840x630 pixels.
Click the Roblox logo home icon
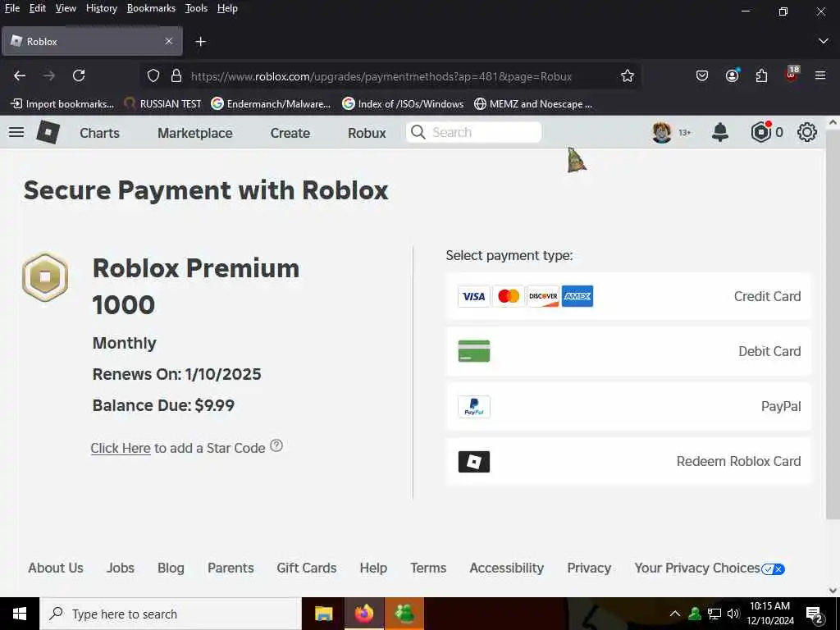(48, 132)
